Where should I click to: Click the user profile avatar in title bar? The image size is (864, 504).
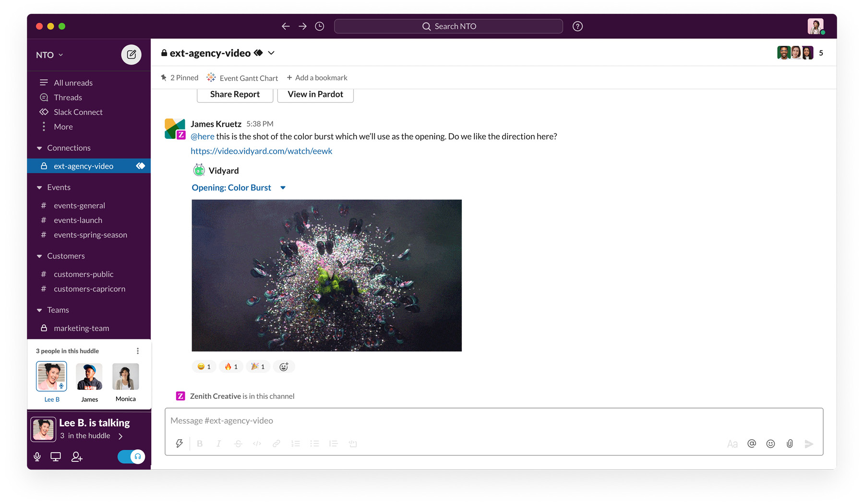coord(816,26)
